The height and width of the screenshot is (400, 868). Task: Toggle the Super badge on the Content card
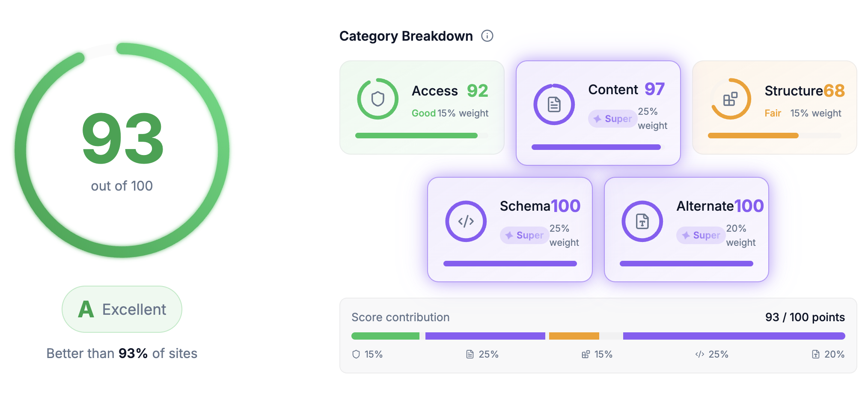(x=612, y=119)
